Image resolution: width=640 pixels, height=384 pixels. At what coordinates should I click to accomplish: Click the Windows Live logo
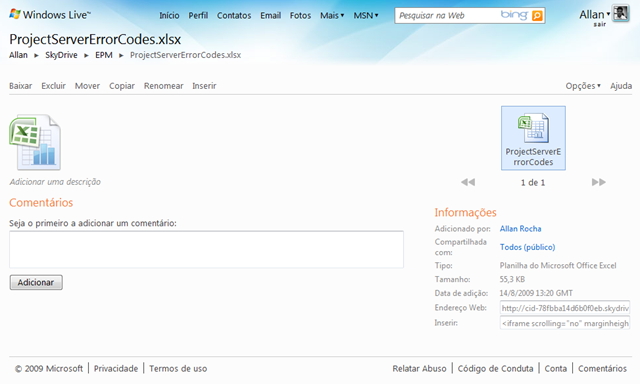pos(49,15)
